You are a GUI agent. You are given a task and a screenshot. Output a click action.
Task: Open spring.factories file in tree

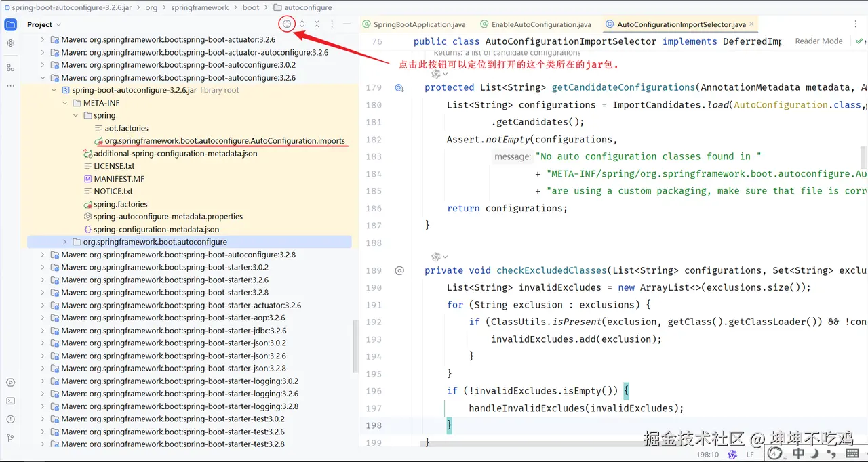[120, 204]
